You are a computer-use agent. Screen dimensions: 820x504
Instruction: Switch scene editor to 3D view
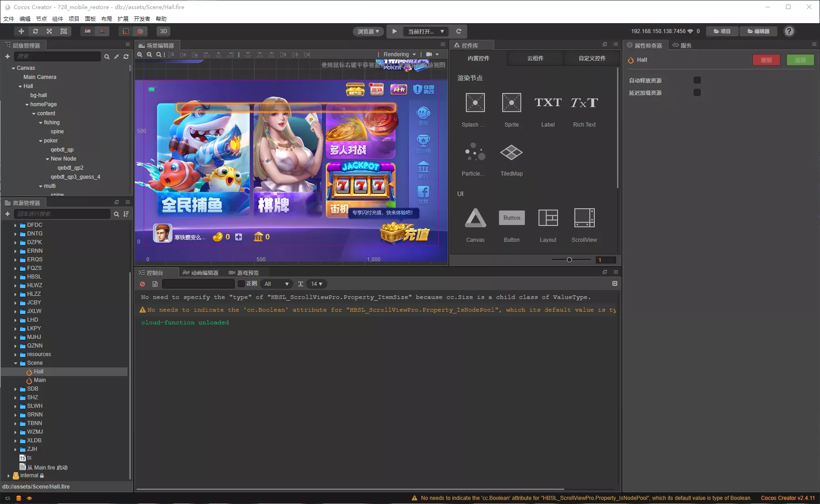[x=163, y=31]
